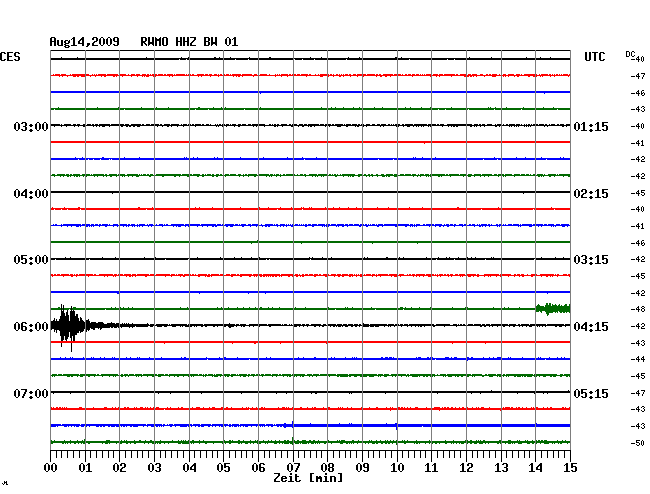Click the 03:15 UTC time label
650x494 pixels.
(591, 260)
